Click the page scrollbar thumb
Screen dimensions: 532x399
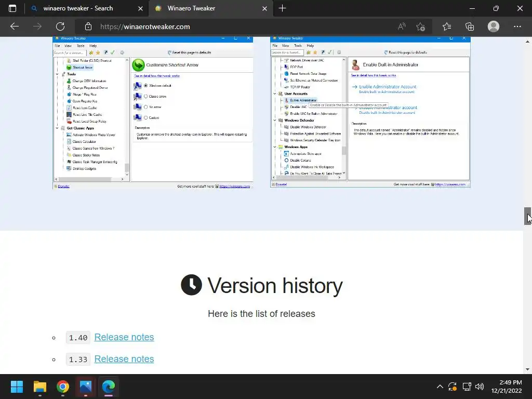(x=527, y=216)
